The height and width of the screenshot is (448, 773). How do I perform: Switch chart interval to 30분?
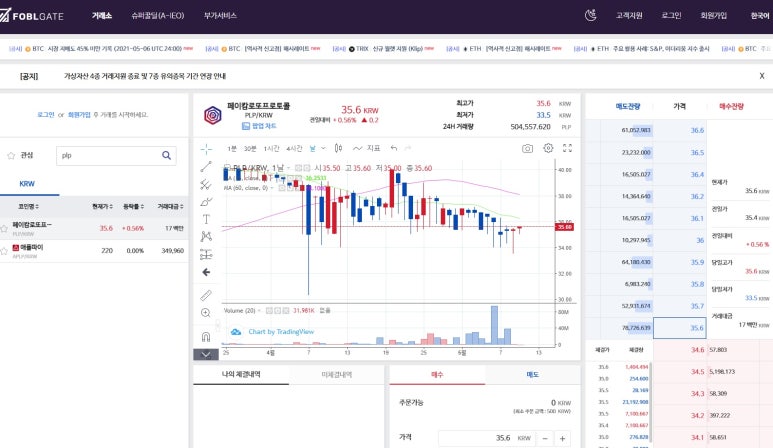pos(250,148)
